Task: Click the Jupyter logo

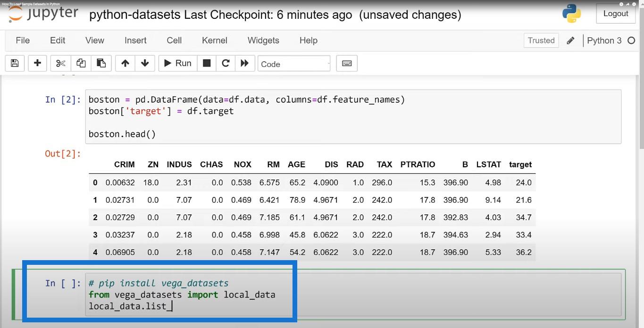Action: (x=43, y=14)
